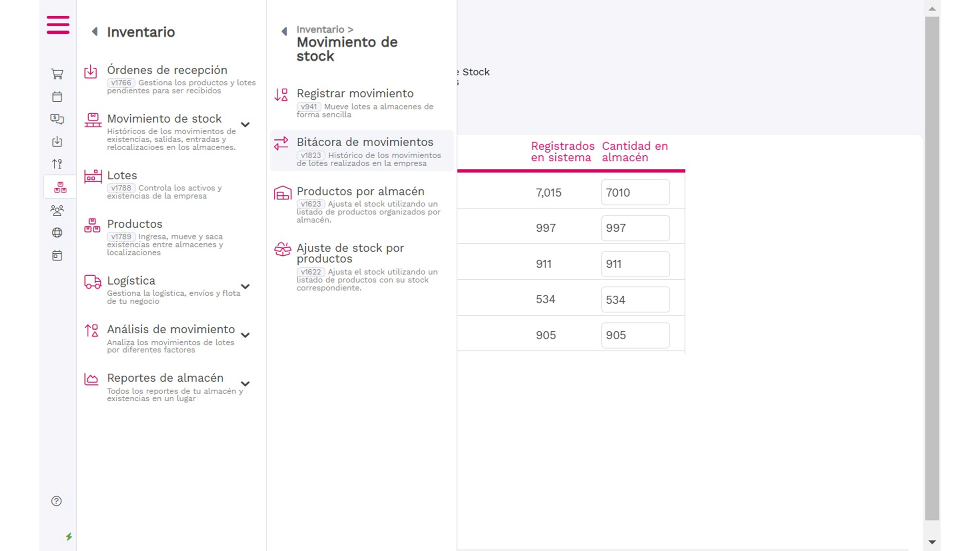This screenshot has width=980, height=551.
Task: Click the globe icon in sidebar
Action: (57, 232)
